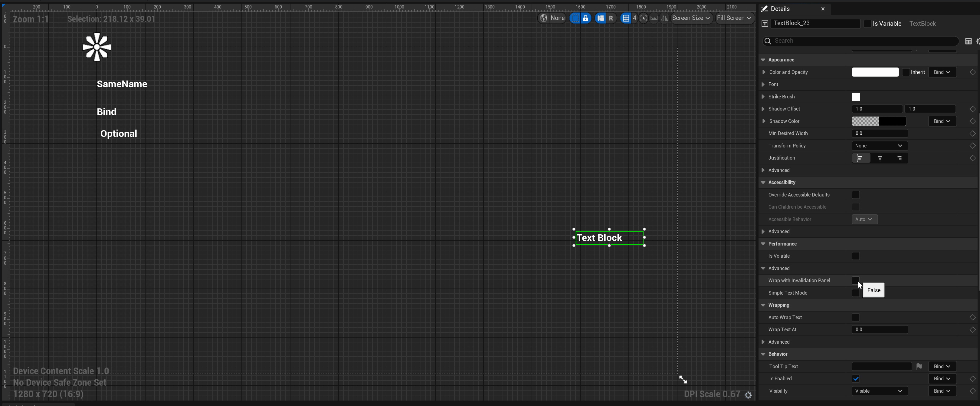Image resolution: width=980 pixels, height=406 pixels.
Task: Click the white Color and Opacity swatch
Action: (875, 72)
